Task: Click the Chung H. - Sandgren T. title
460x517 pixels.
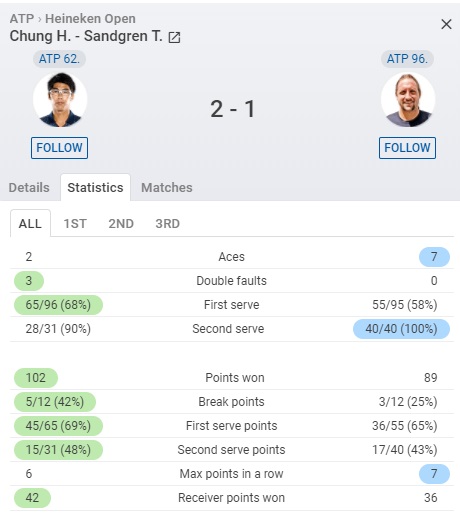Action: pos(86,36)
